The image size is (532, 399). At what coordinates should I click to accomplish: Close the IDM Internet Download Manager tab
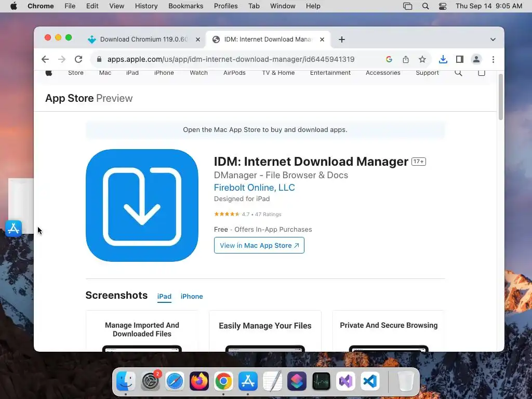pyautogui.click(x=322, y=39)
